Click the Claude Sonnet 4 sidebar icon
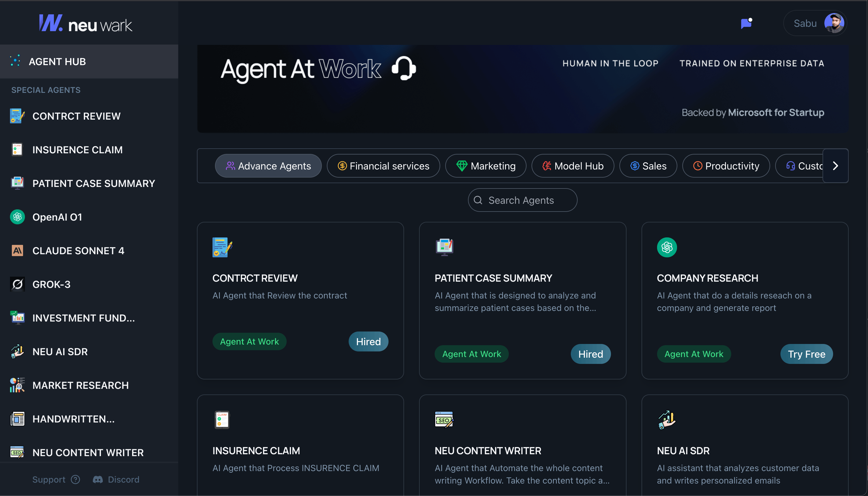 tap(17, 251)
